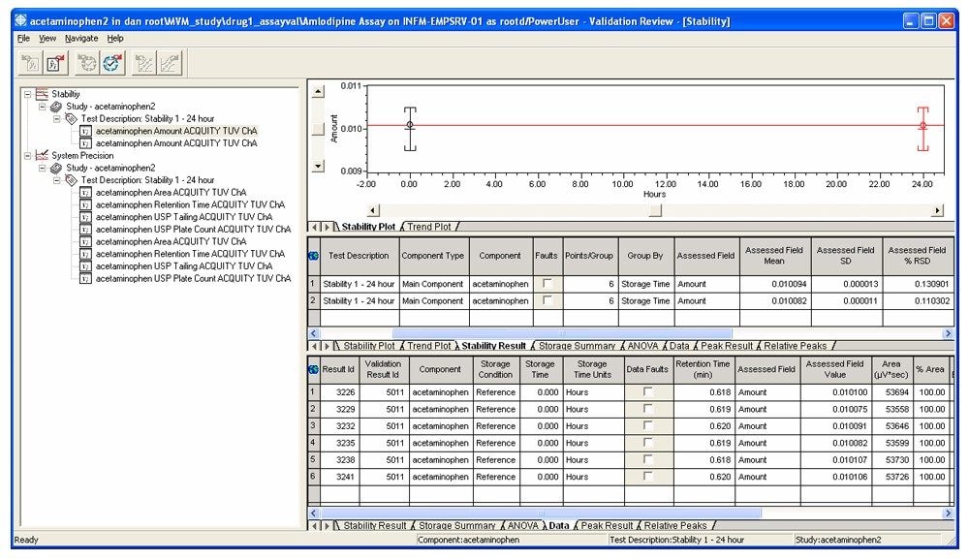Click the Storage Condition column header

pyautogui.click(x=495, y=369)
